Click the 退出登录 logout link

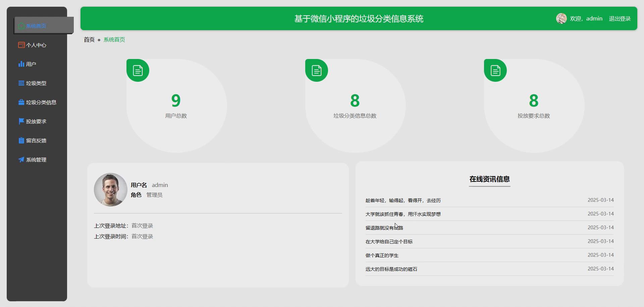[x=620, y=18]
